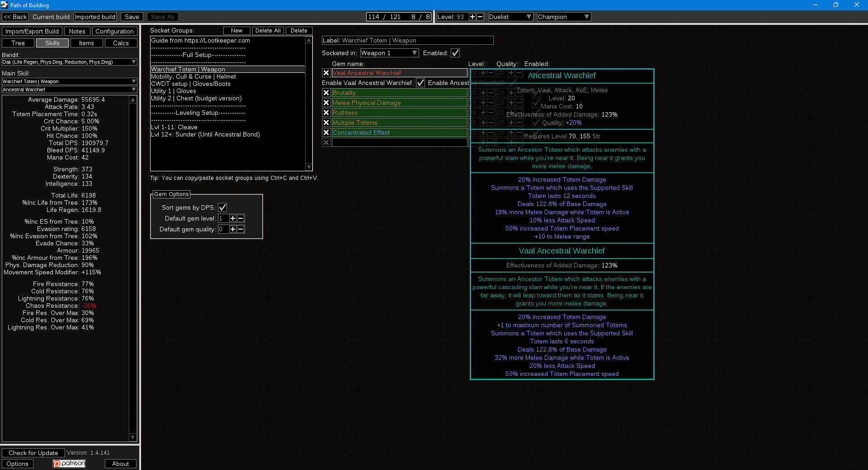Select Mobility, Cull & Curse socket group
Screen dimensions: 868x470
click(228, 76)
